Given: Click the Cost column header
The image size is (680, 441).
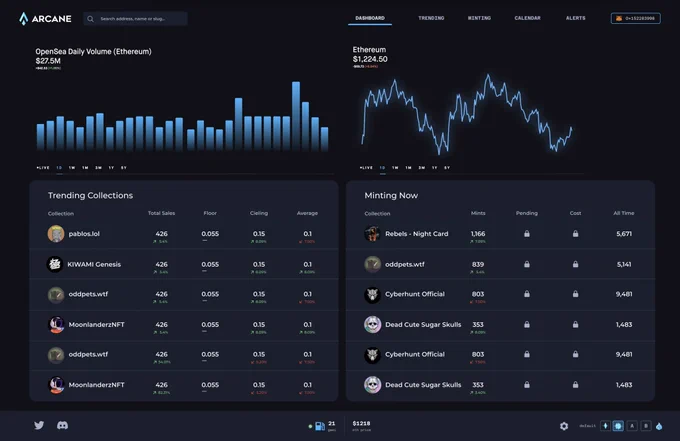Looking at the screenshot, I should 575,213.
